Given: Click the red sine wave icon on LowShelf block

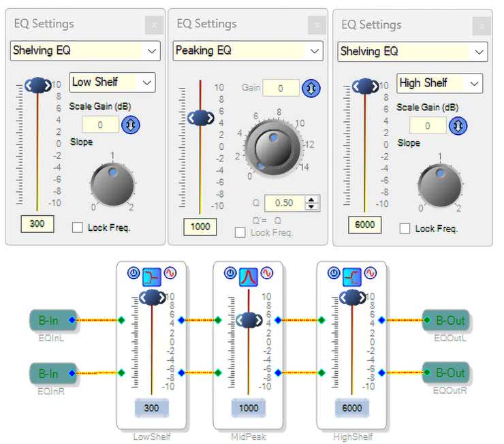Looking at the screenshot, I should 169,274.
